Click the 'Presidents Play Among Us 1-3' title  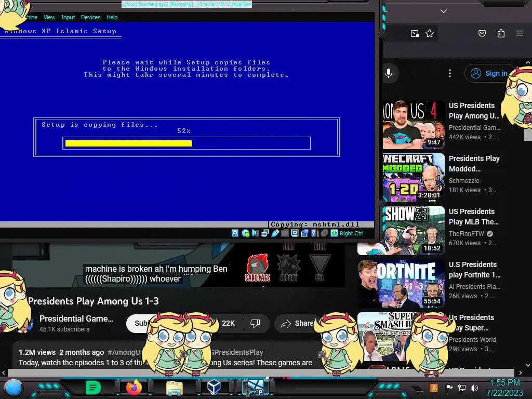point(94,301)
